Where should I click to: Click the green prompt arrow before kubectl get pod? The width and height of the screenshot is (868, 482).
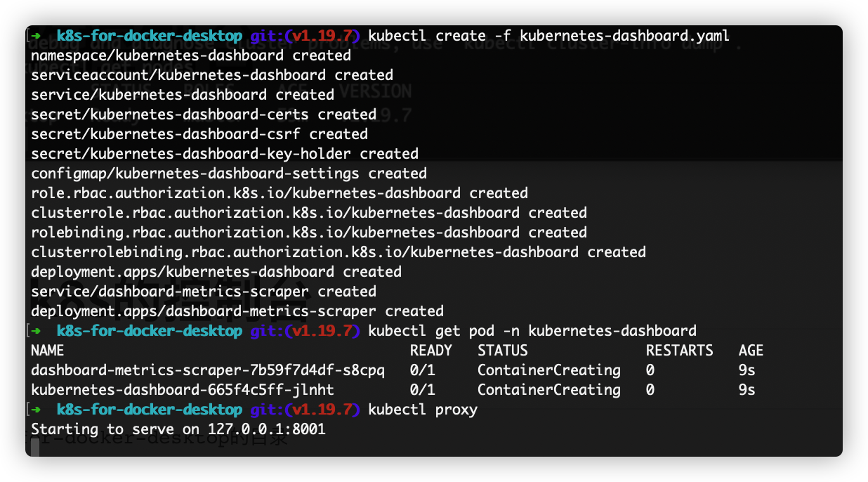(35, 330)
